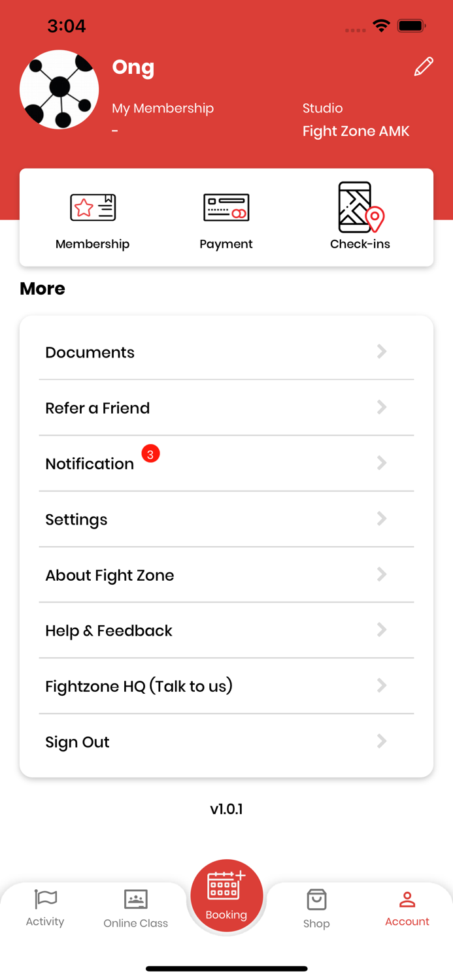
Task: Tap the pencil icon to edit profile
Action: pos(424,66)
